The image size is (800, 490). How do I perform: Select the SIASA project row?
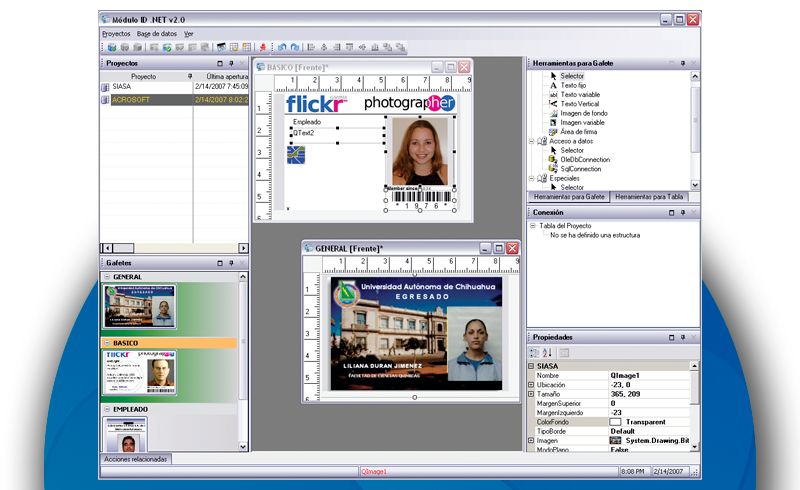pos(174,87)
